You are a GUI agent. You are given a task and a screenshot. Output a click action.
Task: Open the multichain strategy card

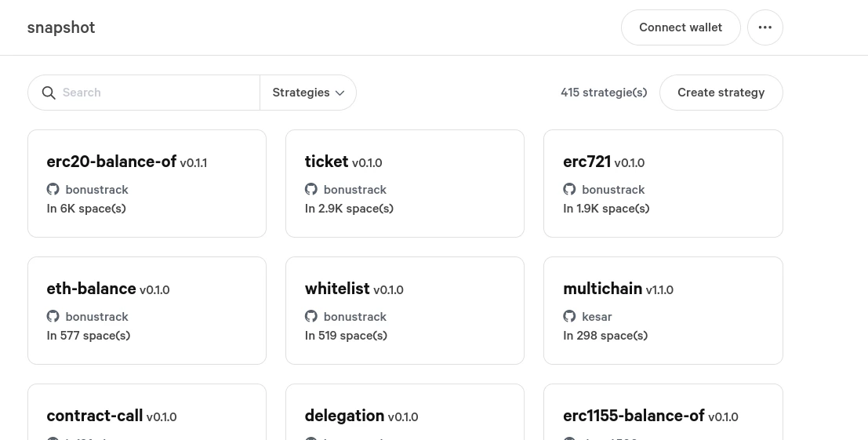(x=663, y=311)
